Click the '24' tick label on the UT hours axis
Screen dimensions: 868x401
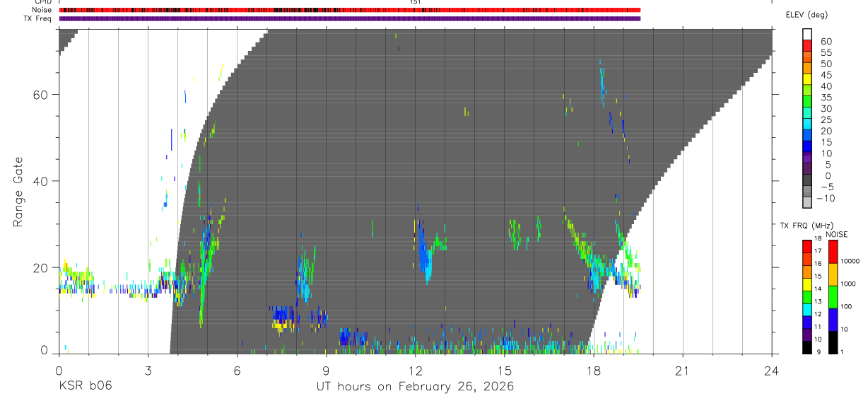click(x=771, y=370)
